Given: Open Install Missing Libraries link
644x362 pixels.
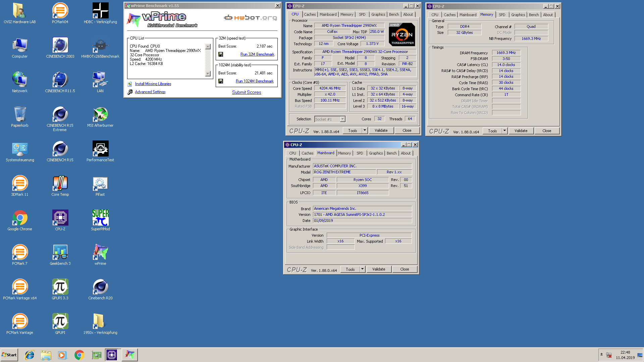Looking at the screenshot, I should pos(153,84).
